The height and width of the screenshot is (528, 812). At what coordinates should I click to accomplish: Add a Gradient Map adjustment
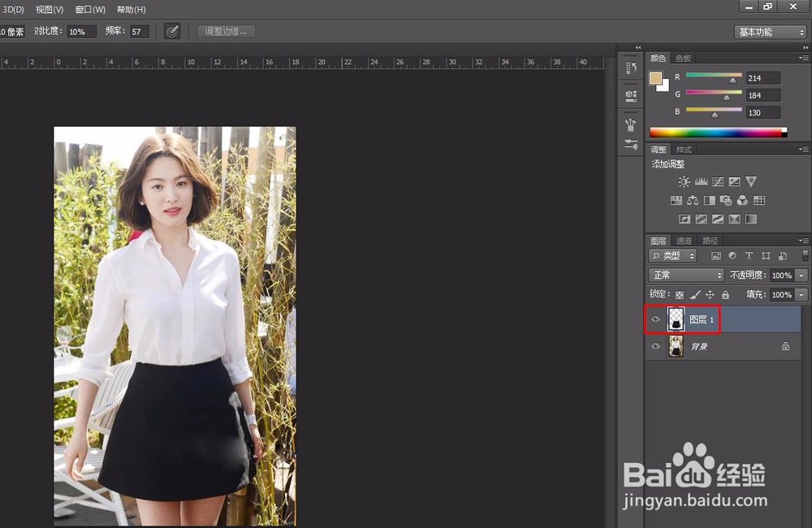point(751,219)
